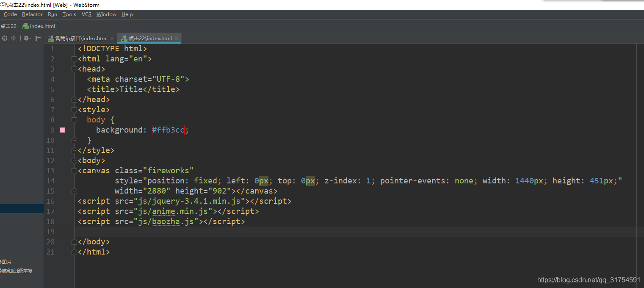Select the 点击22\index.html tab
Viewport: 644px width, 288px height.
pyautogui.click(x=150, y=38)
